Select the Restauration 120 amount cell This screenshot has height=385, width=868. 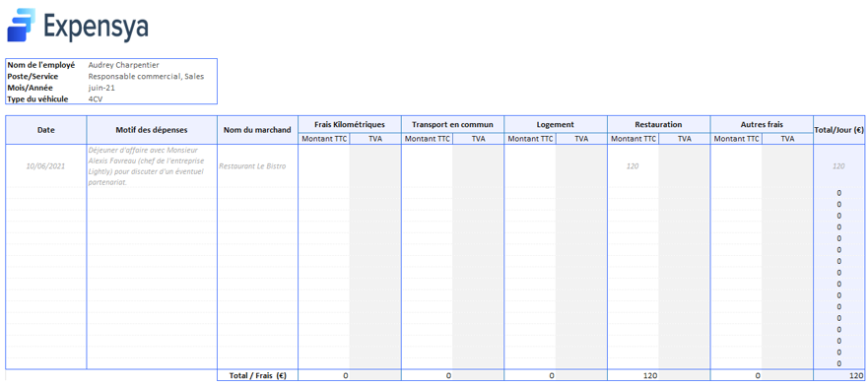click(633, 166)
